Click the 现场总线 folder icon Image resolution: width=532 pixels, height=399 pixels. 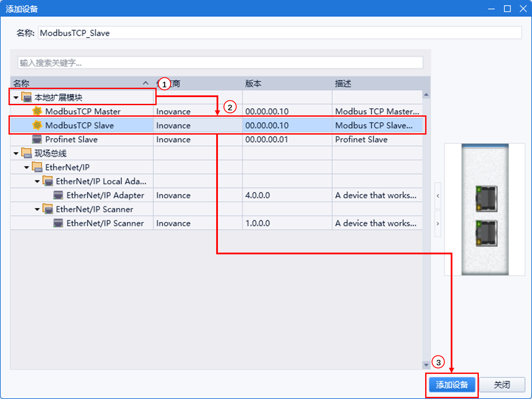(27, 153)
